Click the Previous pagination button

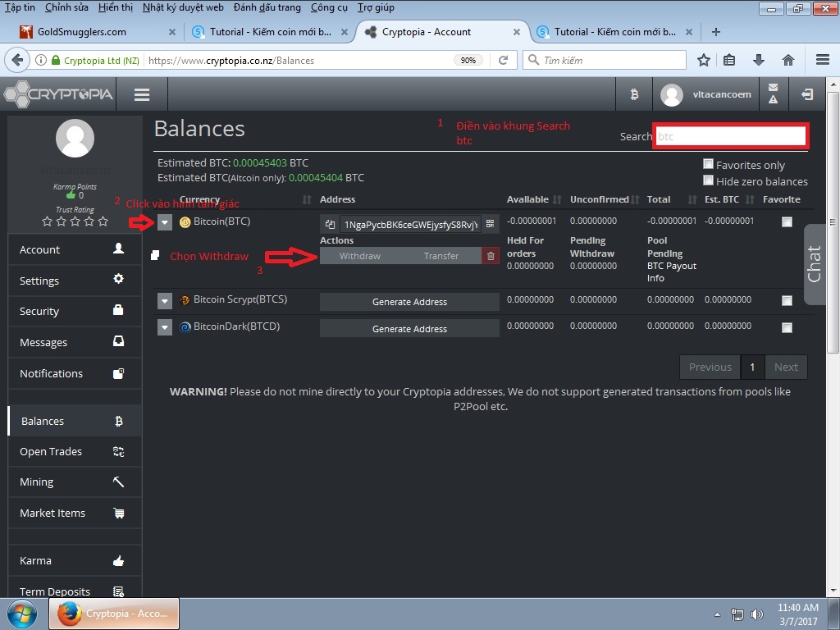(710, 367)
